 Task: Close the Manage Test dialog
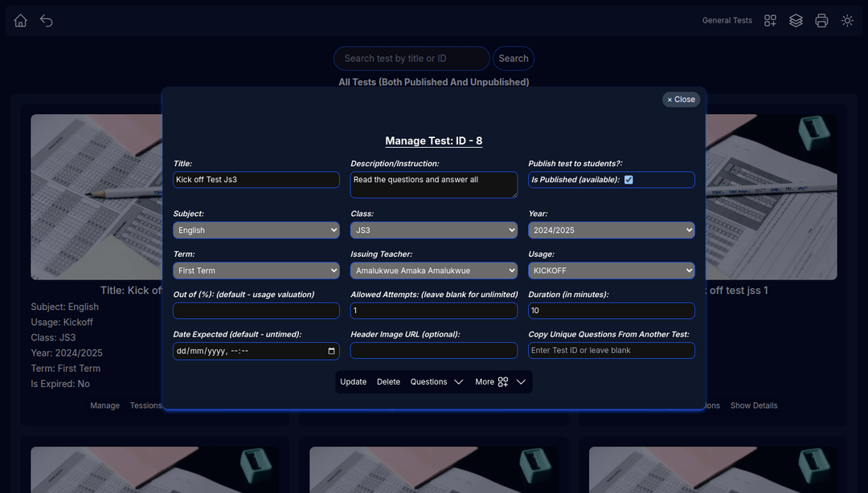click(x=681, y=100)
